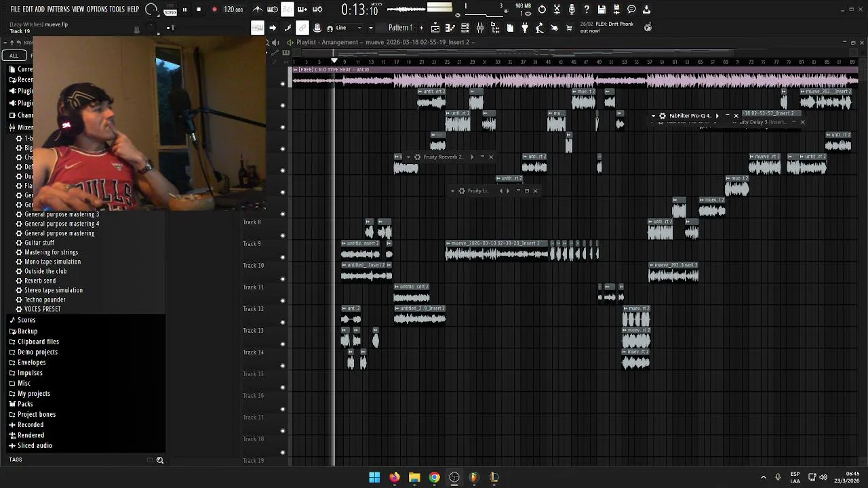Open the PATTERNS menu
The image size is (868, 488).
coord(58,9)
